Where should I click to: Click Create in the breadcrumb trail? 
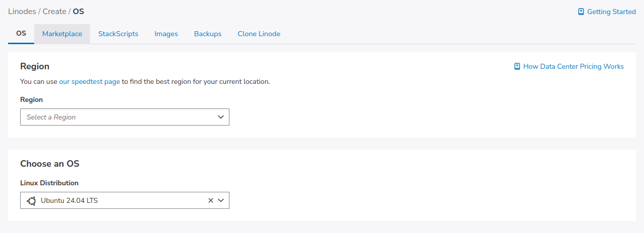54,11
